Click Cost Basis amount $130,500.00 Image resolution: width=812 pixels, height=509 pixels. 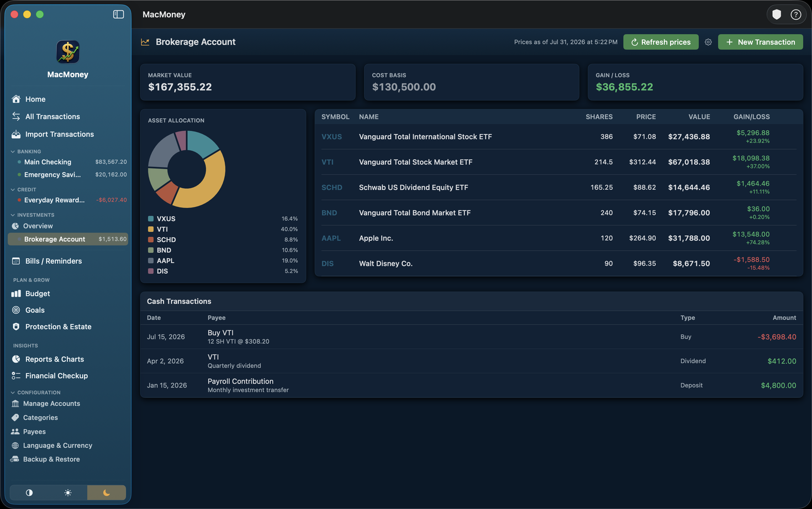(404, 87)
